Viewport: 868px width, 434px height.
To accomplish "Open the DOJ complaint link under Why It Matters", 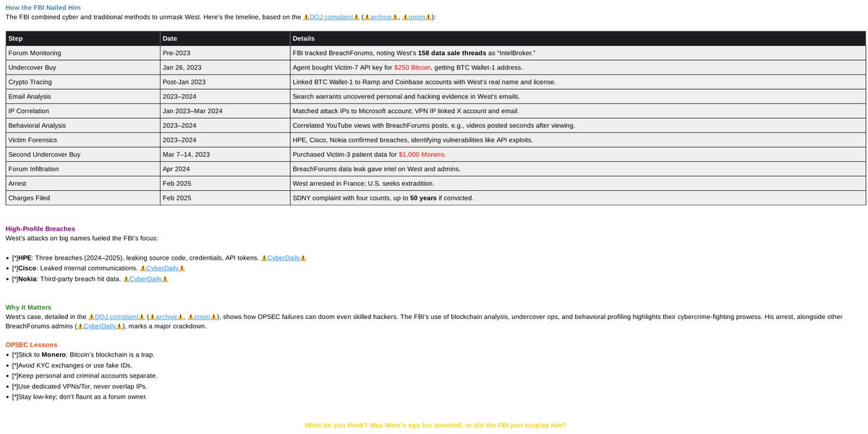I will (x=116, y=317).
